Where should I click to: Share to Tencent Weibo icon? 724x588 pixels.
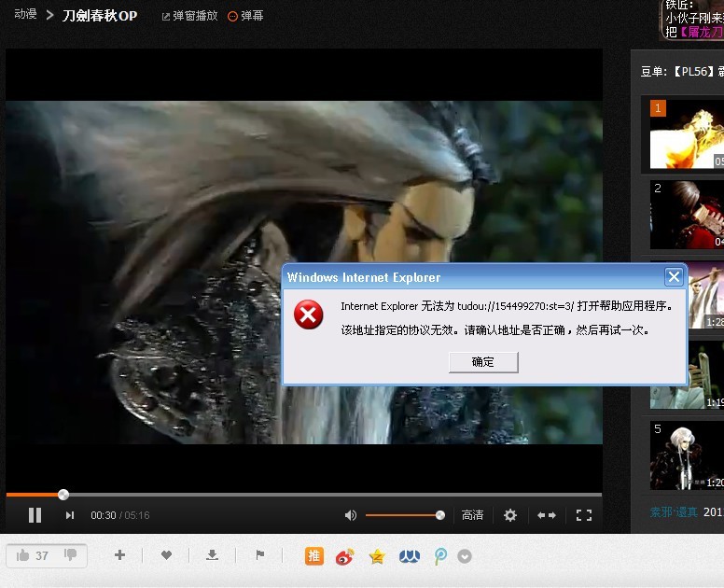pyautogui.click(x=440, y=556)
